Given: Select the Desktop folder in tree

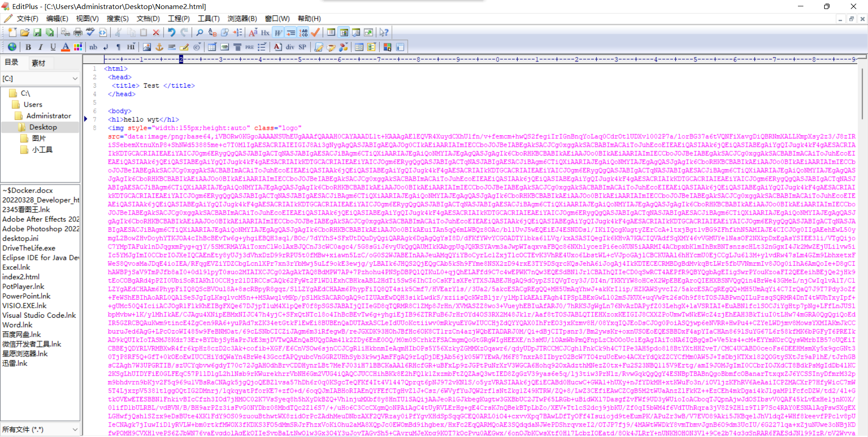Looking at the screenshot, I should pos(43,127).
